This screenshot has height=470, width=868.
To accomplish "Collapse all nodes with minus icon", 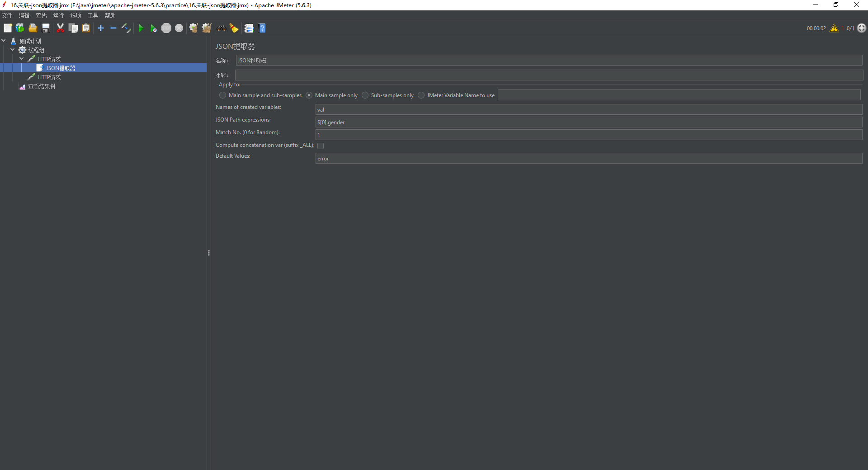I will (113, 28).
